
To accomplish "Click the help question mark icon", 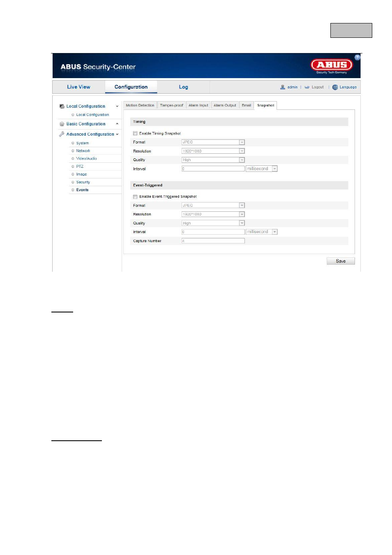I will [357, 58].
